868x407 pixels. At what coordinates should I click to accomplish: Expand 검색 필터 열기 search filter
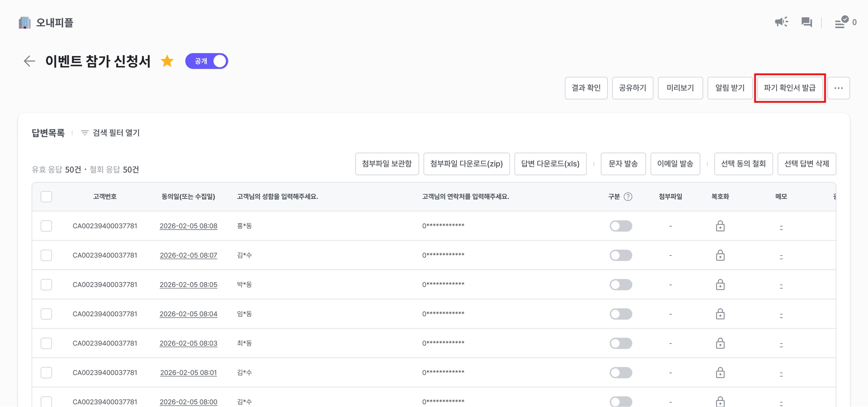click(x=110, y=133)
